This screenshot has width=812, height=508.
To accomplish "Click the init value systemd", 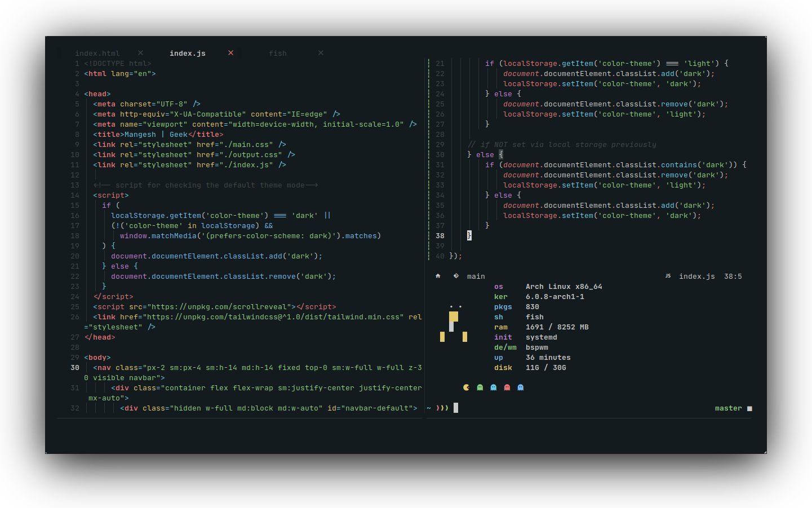I will coord(542,337).
